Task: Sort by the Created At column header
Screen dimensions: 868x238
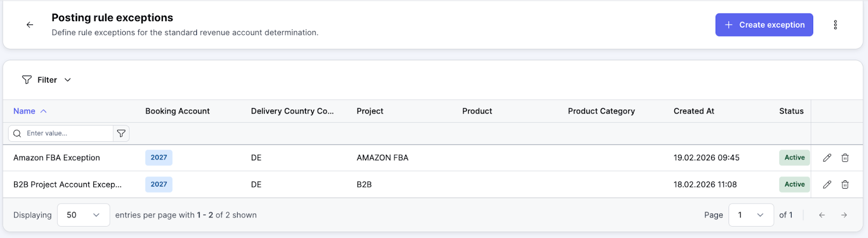Action: [694, 111]
